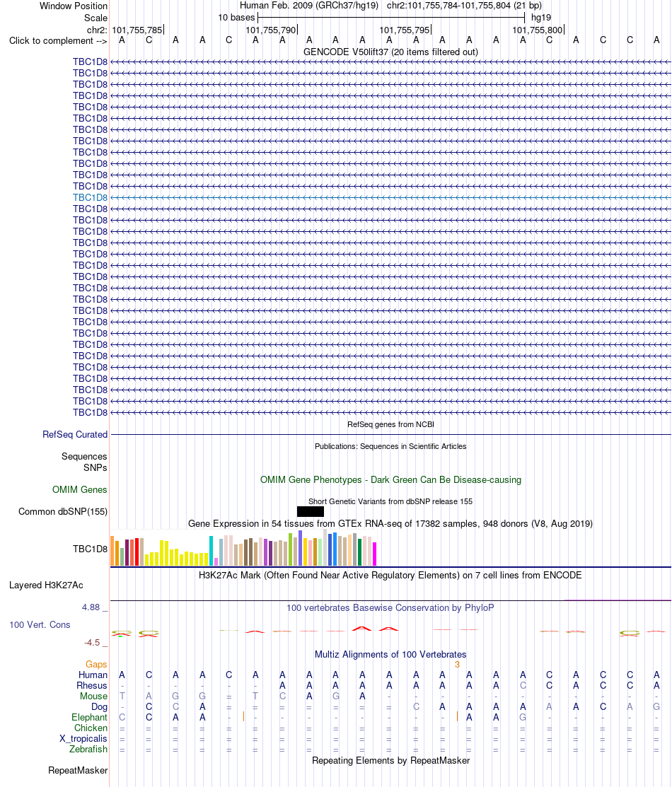
Task: Select the Dog alignment row label
Action: (99, 706)
